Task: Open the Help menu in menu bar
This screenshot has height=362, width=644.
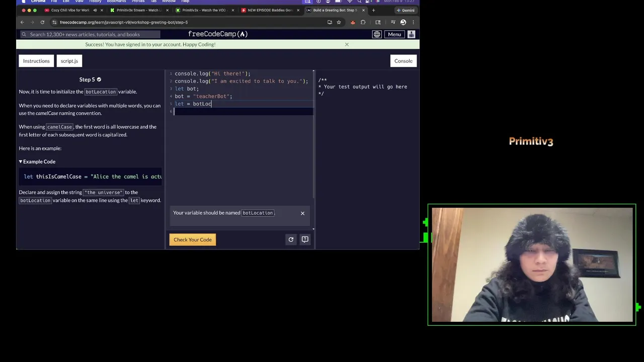Action: pyautogui.click(x=185, y=2)
